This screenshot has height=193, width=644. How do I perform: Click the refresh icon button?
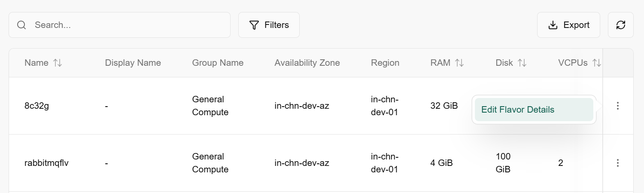620,25
